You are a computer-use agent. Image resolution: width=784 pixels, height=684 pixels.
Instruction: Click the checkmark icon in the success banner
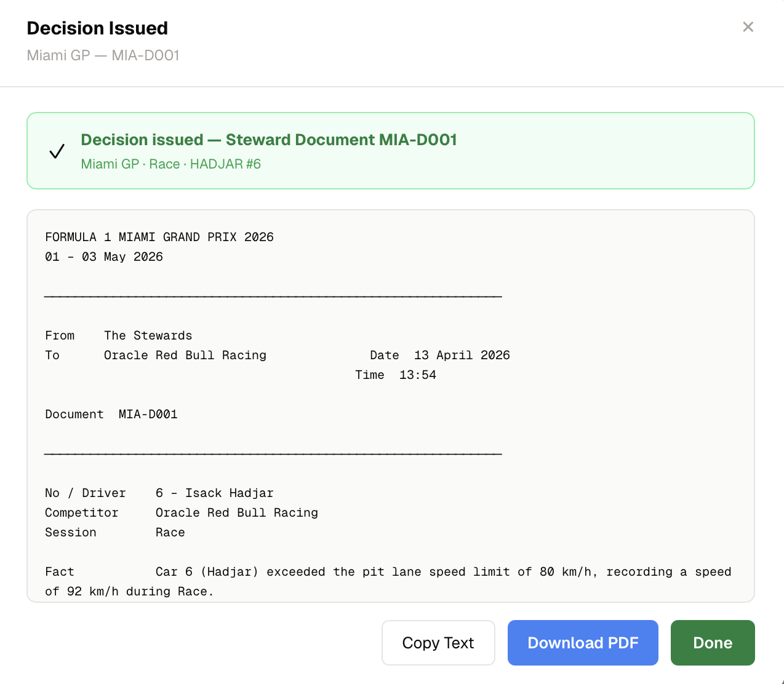(x=57, y=151)
